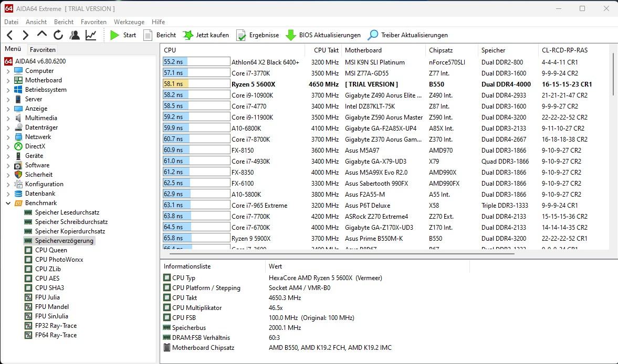Select the CPU PhotoWorxx benchmark icon
The height and width of the screenshot is (364, 618).
[x=28, y=260]
